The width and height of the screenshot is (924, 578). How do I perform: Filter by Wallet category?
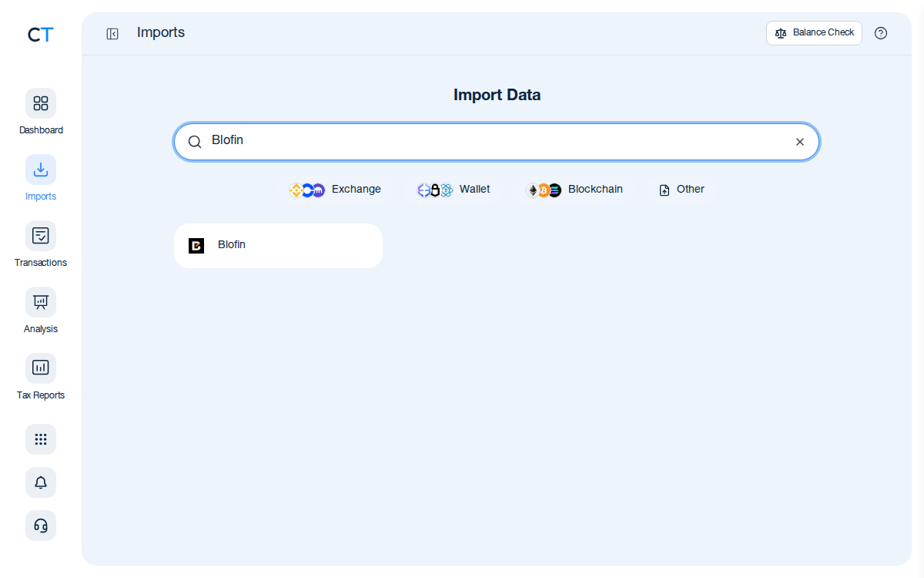click(454, 190)
